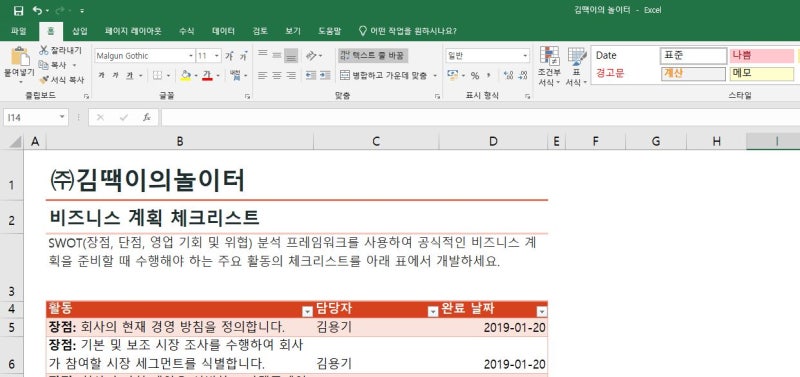Toggle bottom align button
Screen dimensions: 800x377
(291, 55)
